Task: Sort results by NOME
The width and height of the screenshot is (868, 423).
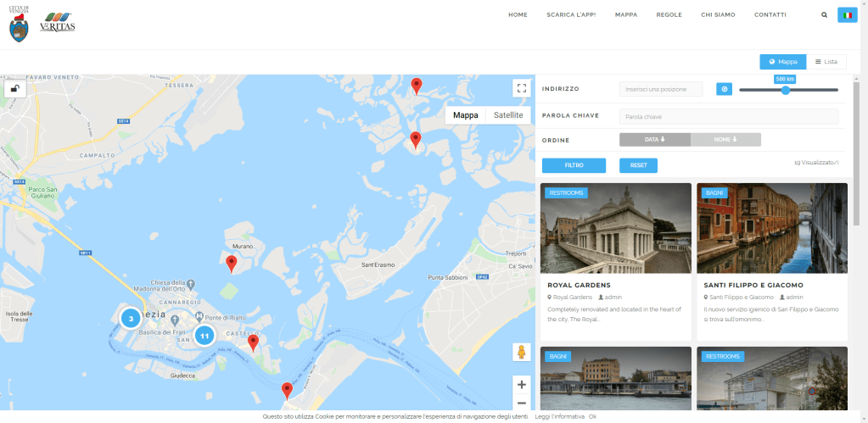Action: [725, 140]
